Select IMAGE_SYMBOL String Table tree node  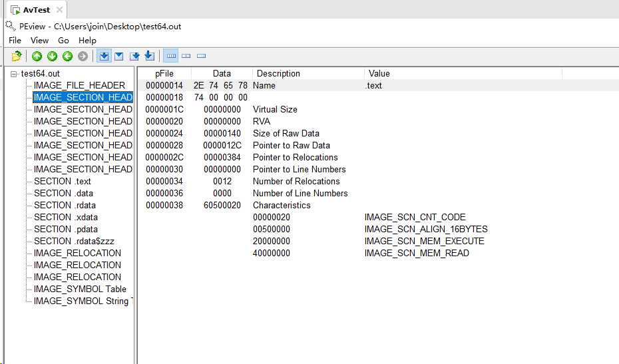83,301
